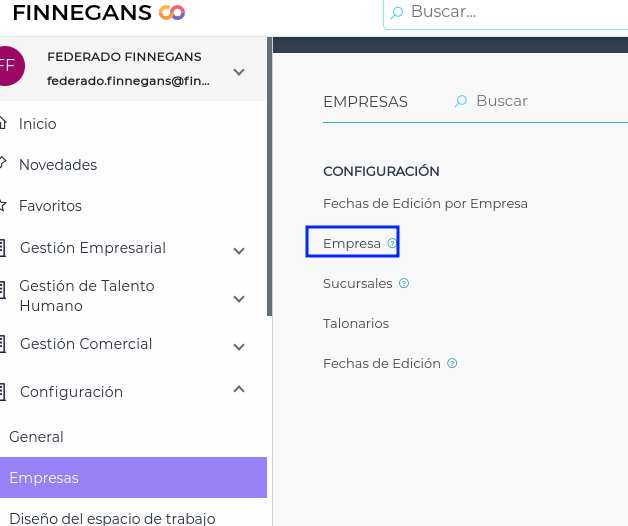Click the magnifier icon beside Empresas Buscar
This screenshot has width=628, height=526.
click(x=461, y=101)
